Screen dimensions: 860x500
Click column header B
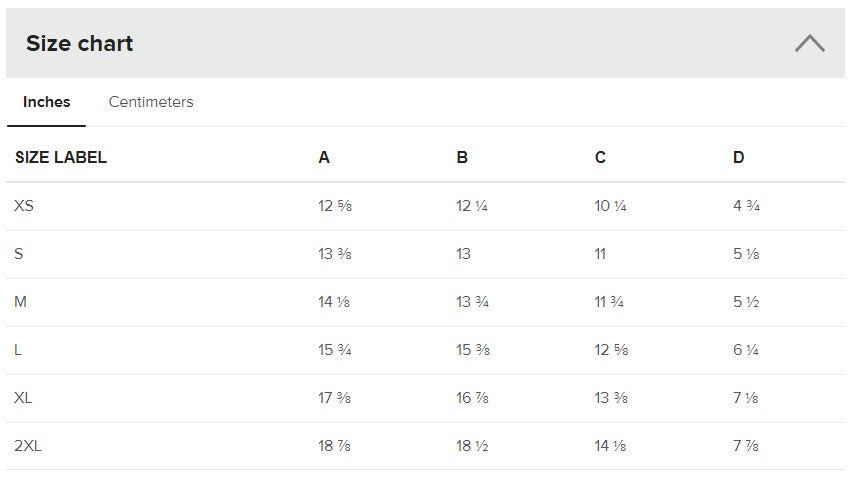coord(462,157)
